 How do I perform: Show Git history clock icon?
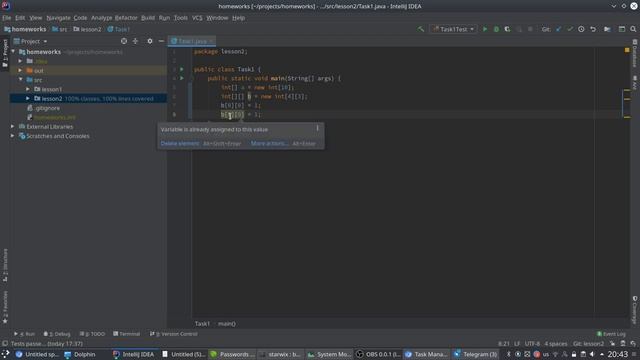581,29
